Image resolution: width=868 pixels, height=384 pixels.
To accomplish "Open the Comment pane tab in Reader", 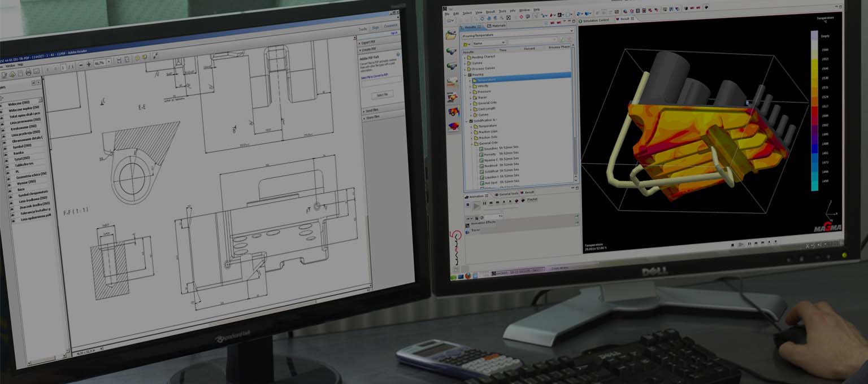I will point(390,26).
